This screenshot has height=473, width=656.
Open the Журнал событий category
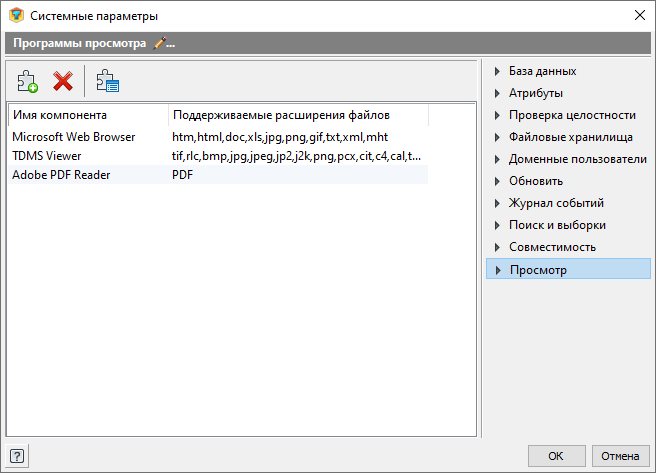tap(556, 203)
